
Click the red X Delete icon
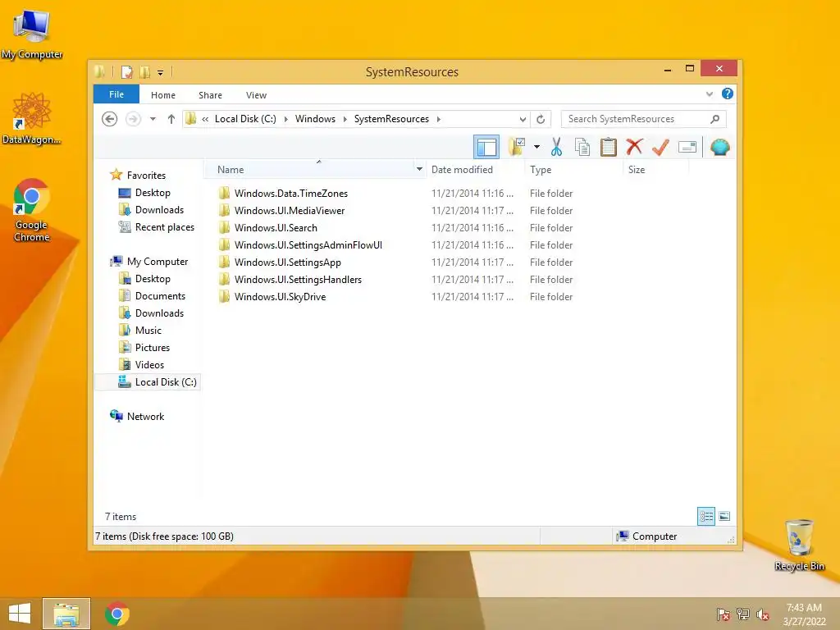click(x=634, y=147)
